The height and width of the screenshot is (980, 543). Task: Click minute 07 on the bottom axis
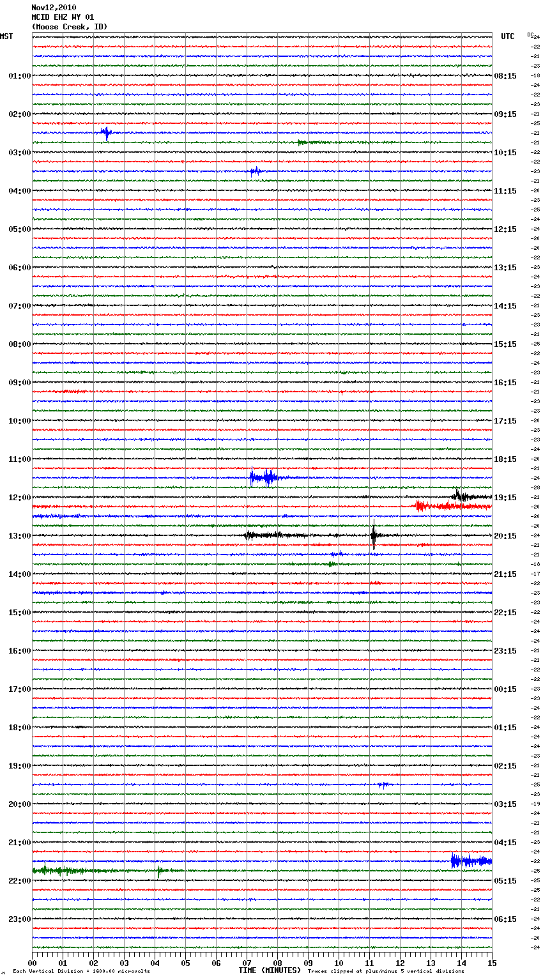[x=247, y=963]
